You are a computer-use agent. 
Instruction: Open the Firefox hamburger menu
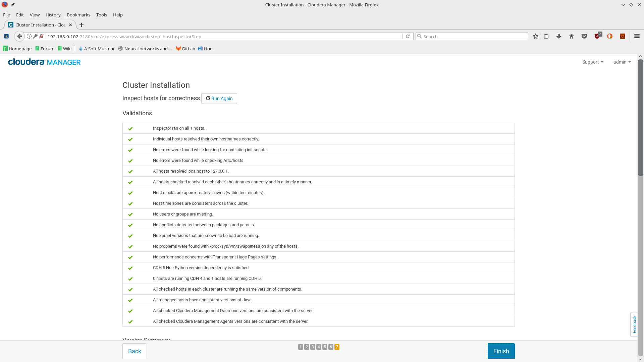[637, 36]
